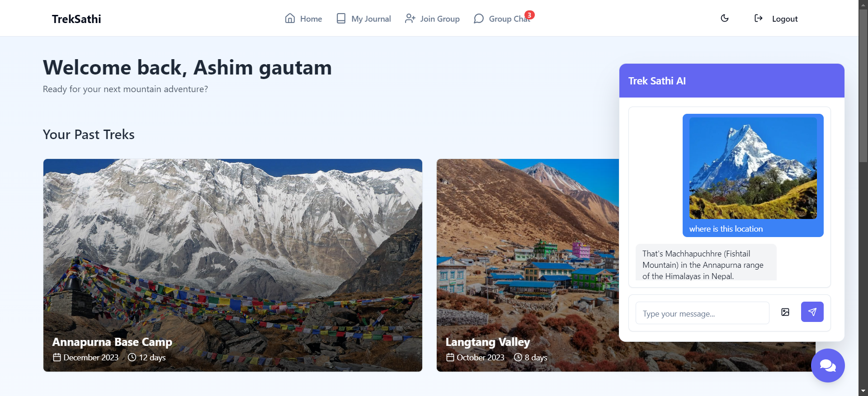Click the Logout text button

(785, 19)
